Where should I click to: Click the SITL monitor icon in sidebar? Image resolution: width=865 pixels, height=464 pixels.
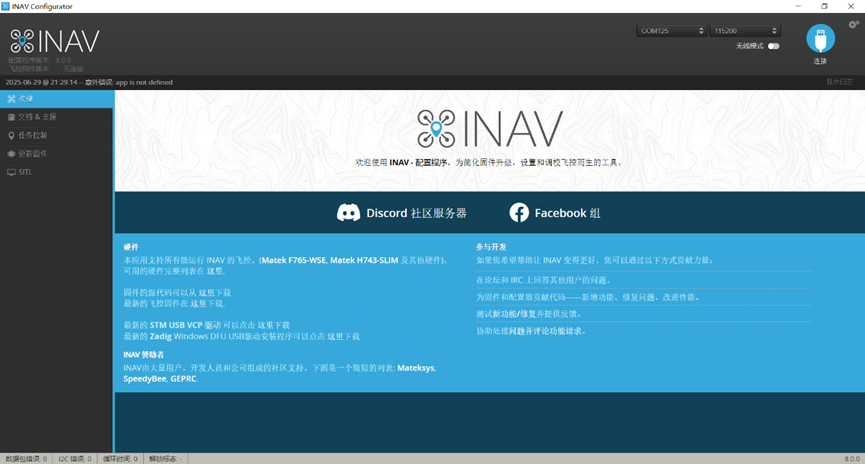click(x=11, y=172)
